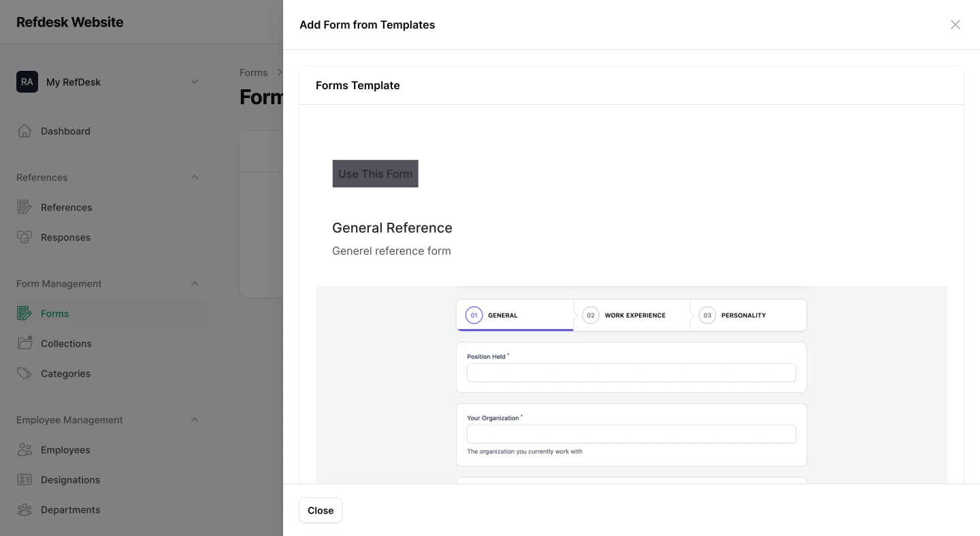
Task: Click the 'Add Form from Templates' title
Action: point(367,25)
